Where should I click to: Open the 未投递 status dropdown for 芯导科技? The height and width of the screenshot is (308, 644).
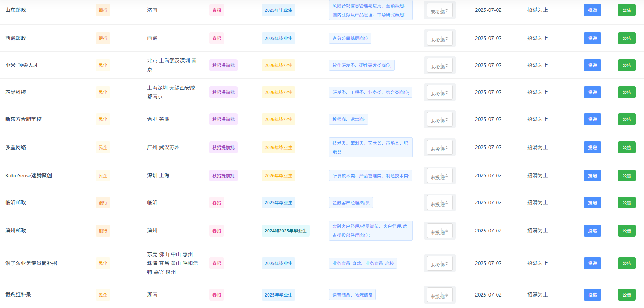pyautogui.click(x=439, y=92)
